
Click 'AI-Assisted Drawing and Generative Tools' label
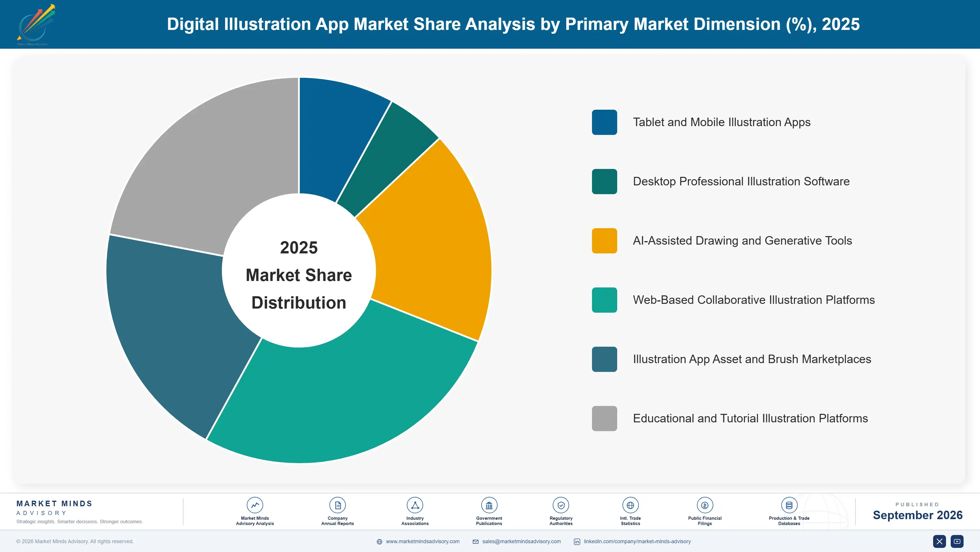[742, 241]
